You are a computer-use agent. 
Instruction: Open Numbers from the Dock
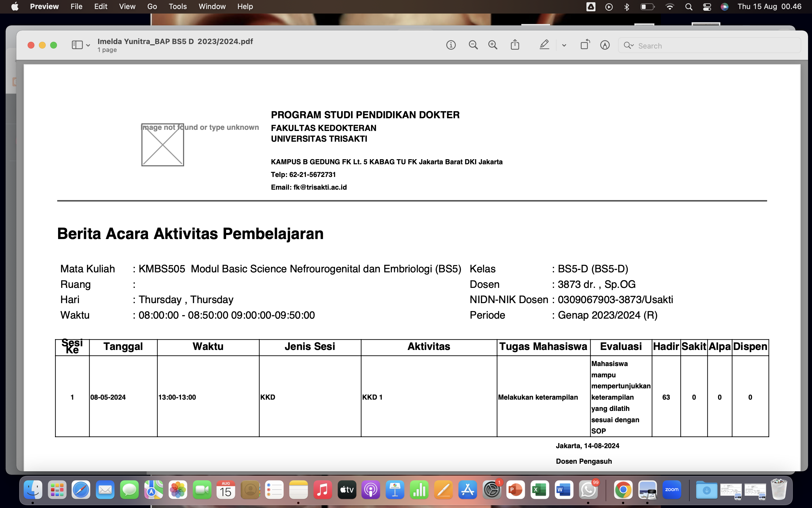point(419,490)
